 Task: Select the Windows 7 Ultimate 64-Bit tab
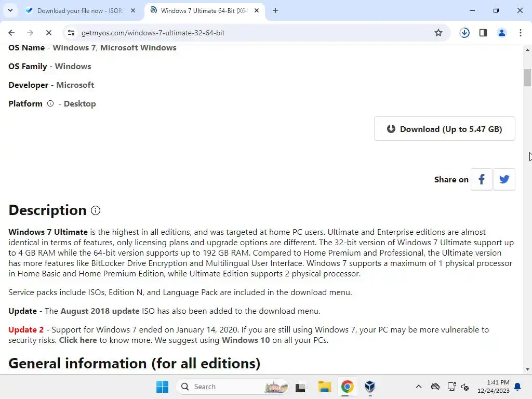coord(204,11)
